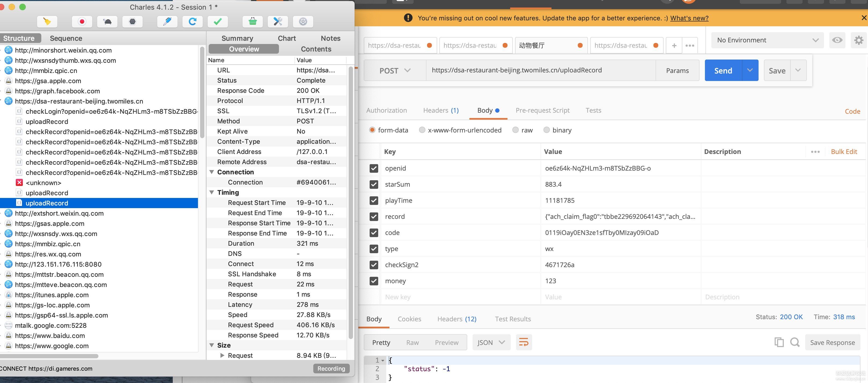Open Charles tools wrench icon

(x=278, y=22)
